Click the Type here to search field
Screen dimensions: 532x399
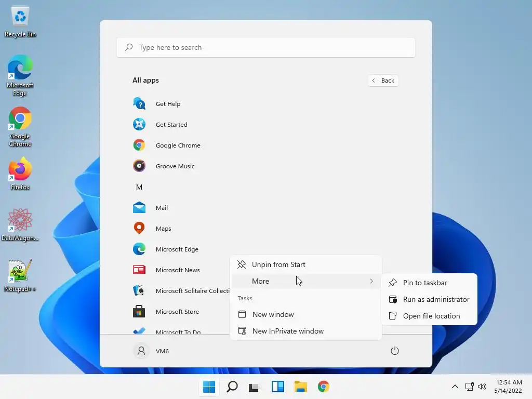(x=266, y=47)
